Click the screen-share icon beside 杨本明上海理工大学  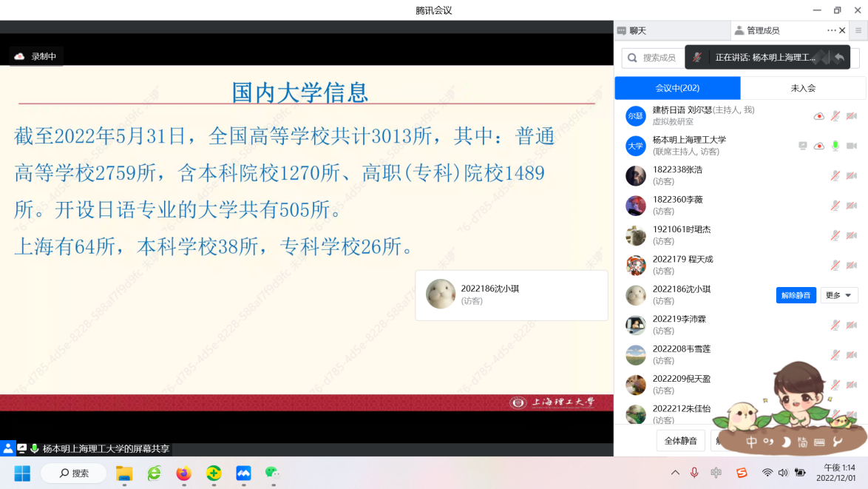pyautogui.click(x=802, y=146)
